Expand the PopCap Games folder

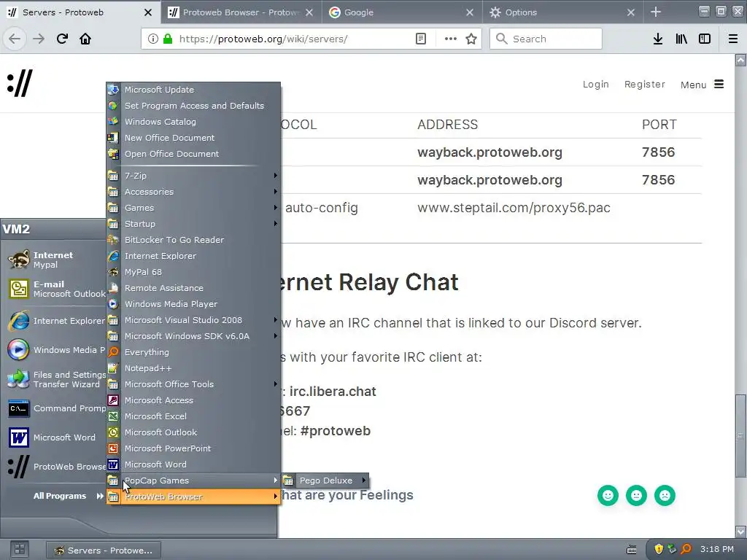pyautogui.click(x=193, y=480)
